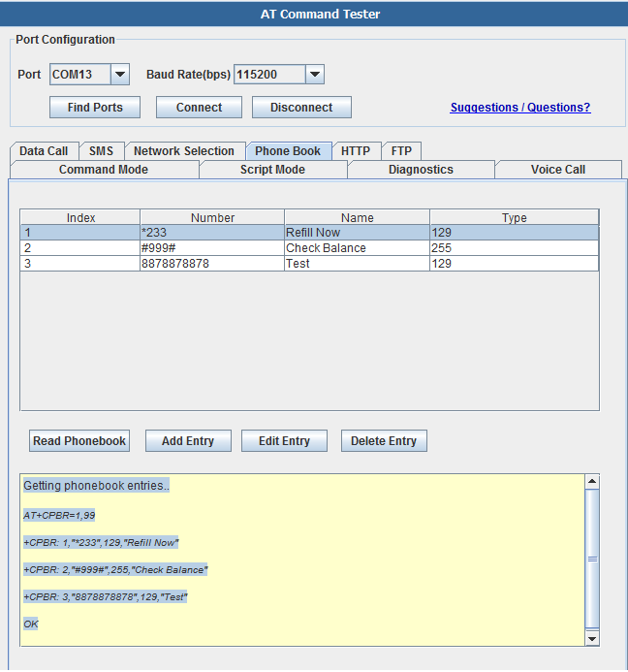628x672 pixels.
Task: Click the Number column header
Action: 212,218
